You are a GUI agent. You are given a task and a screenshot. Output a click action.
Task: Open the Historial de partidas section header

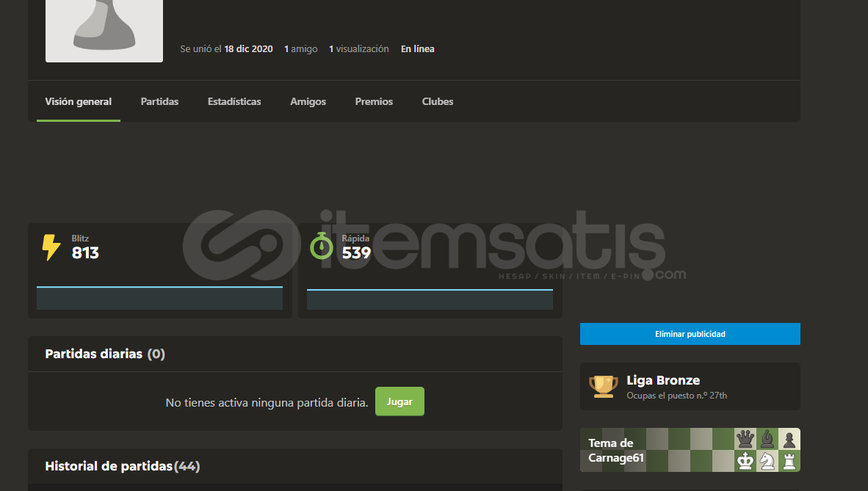122,466
